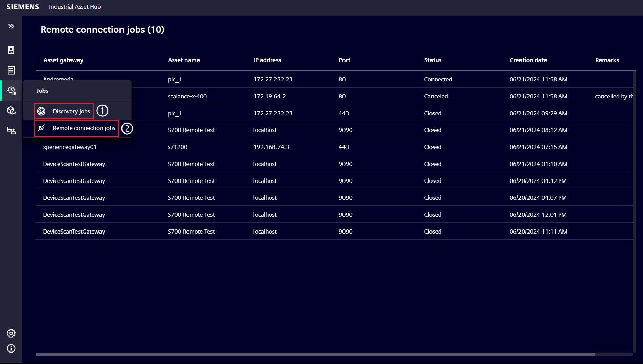Click Closed status in 12:01 PM row

coord(433,215)
